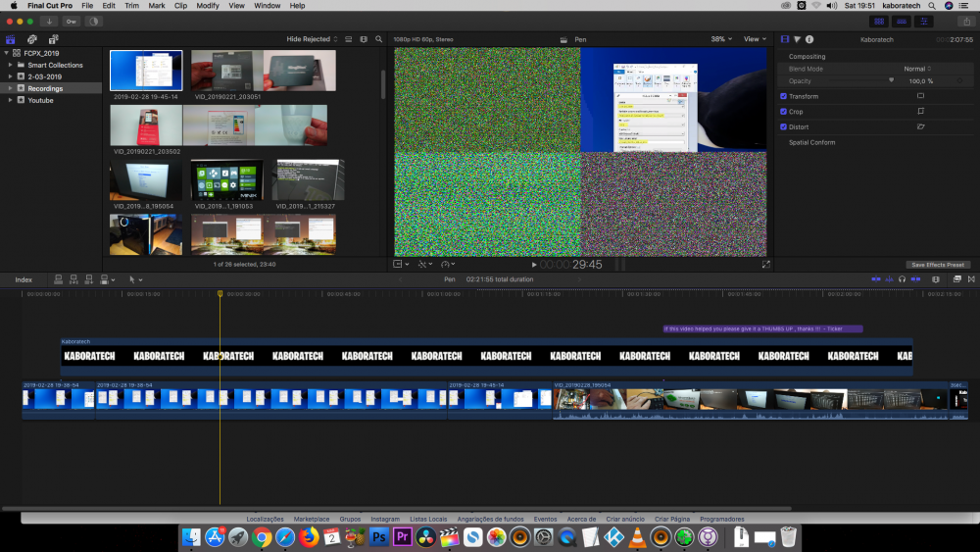Open VLC cone icon in Dock
This screenshot has width=980, height=552.
pyautogui.click(x=637, y=537)
